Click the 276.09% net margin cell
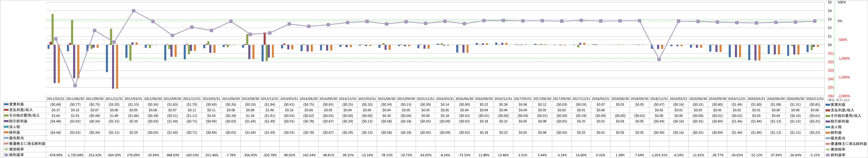This screenshot has width=868, height=158. tap(133, 155)
